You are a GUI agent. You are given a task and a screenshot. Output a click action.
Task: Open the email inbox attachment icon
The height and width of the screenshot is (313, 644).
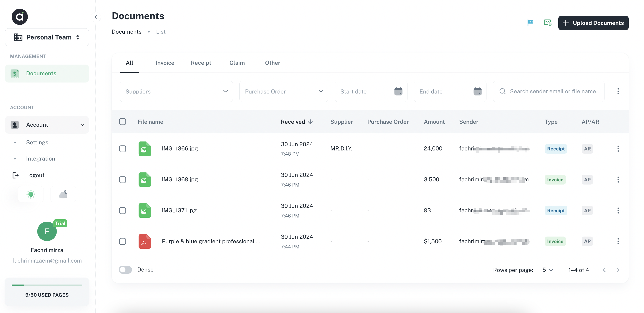coord(548,23)
